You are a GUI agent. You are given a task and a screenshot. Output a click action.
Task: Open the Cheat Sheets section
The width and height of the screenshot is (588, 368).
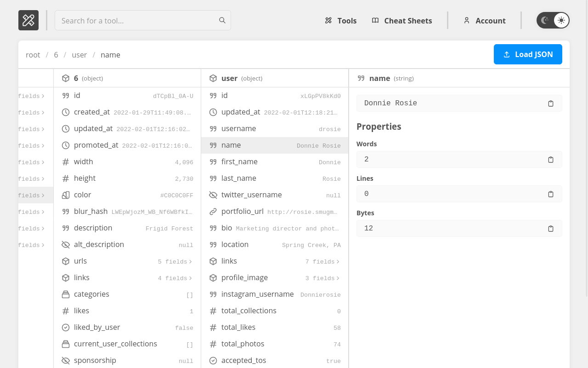click(x=401, y=21)
